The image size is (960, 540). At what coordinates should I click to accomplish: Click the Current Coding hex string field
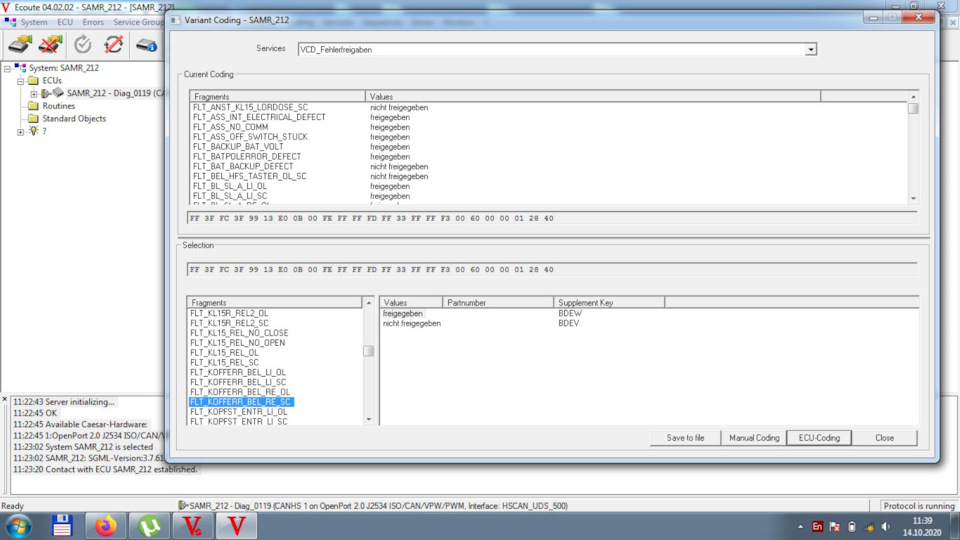552,218
